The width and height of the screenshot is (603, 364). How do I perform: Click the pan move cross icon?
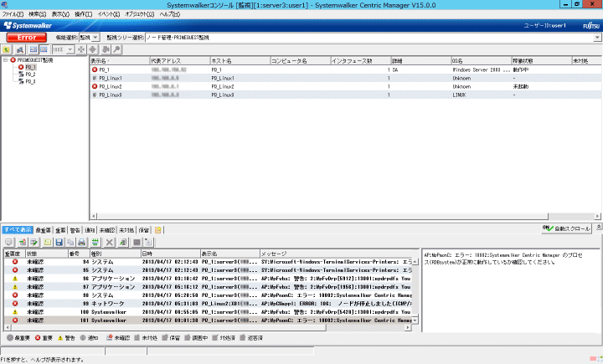[x=93, y=49]
